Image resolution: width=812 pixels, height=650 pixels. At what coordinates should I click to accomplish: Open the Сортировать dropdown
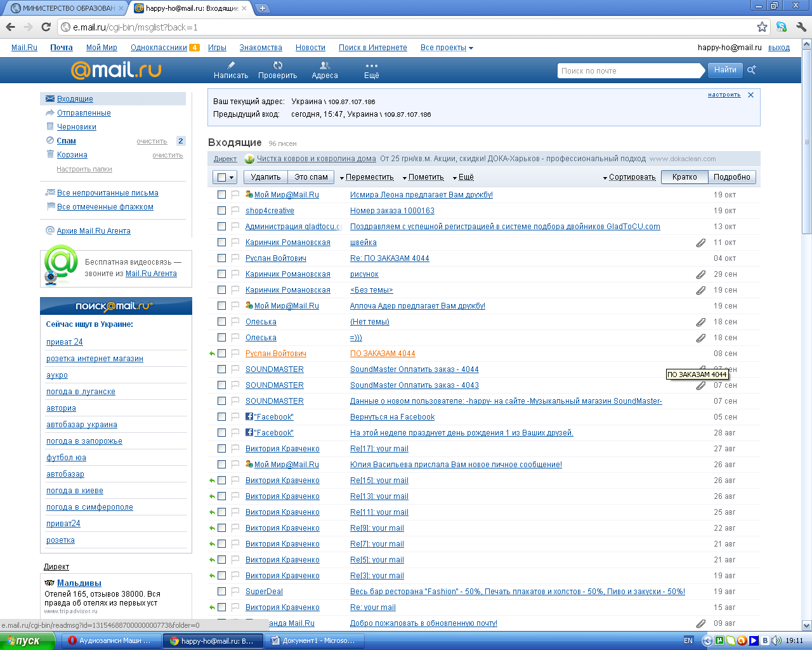point(629,177)
